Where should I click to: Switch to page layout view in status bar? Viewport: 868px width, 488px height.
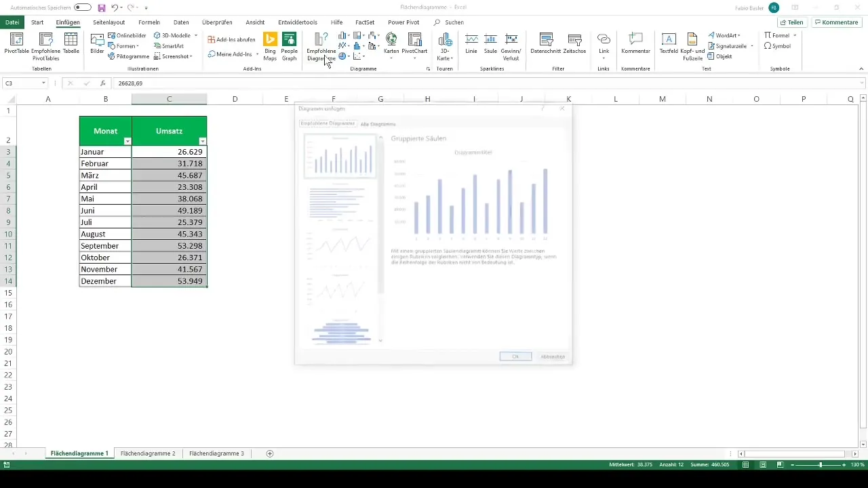click(x=763, y=465)
